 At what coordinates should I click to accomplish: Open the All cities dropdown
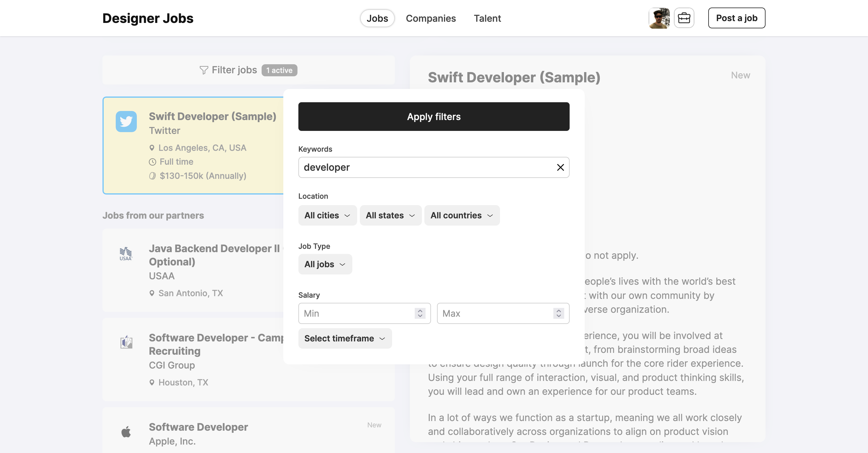pyautogui.click(x=327, y=215)
